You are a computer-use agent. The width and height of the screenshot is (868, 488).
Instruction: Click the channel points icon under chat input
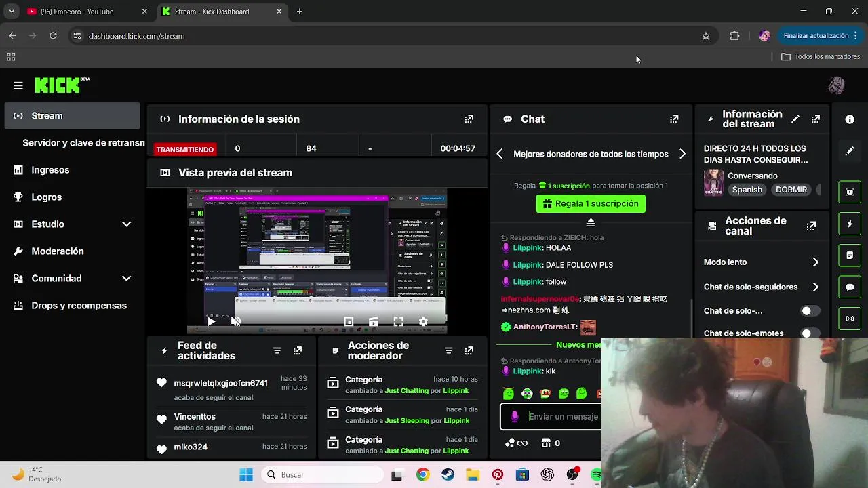click(516, 443)
